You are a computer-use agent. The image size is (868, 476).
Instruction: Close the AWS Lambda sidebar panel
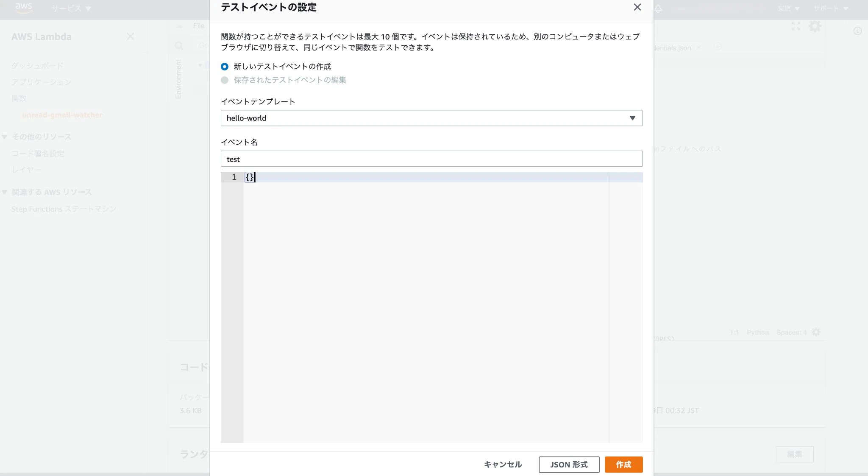(x=130, y=36)
